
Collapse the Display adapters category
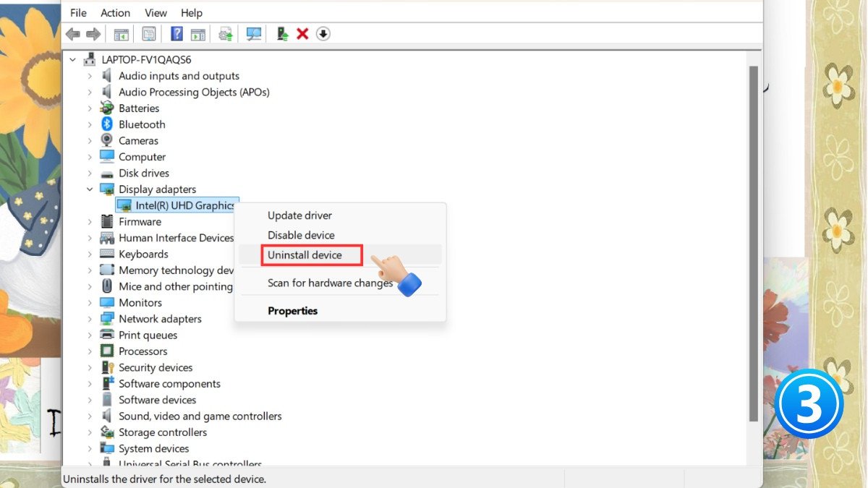coord(90,189)
